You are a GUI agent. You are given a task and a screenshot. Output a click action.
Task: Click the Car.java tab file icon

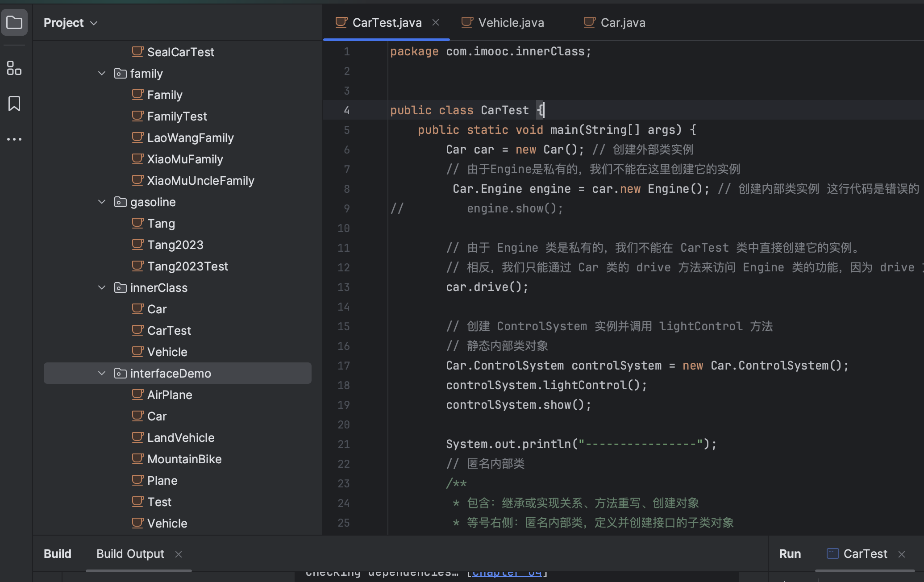[x=589, y=22]
